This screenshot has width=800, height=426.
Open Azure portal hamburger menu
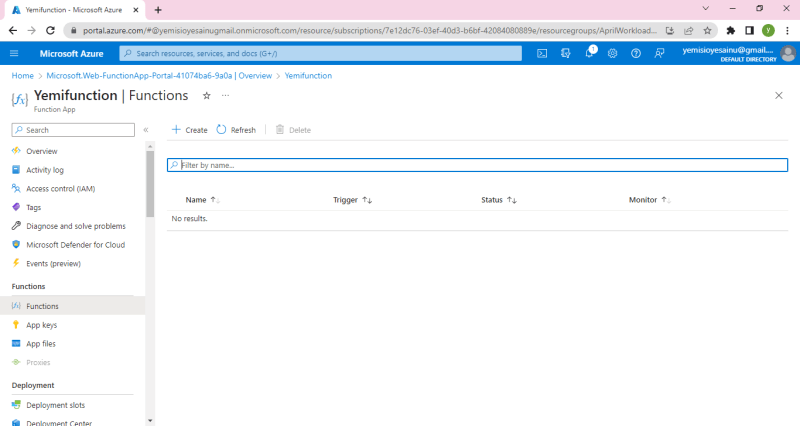[14, 53]
